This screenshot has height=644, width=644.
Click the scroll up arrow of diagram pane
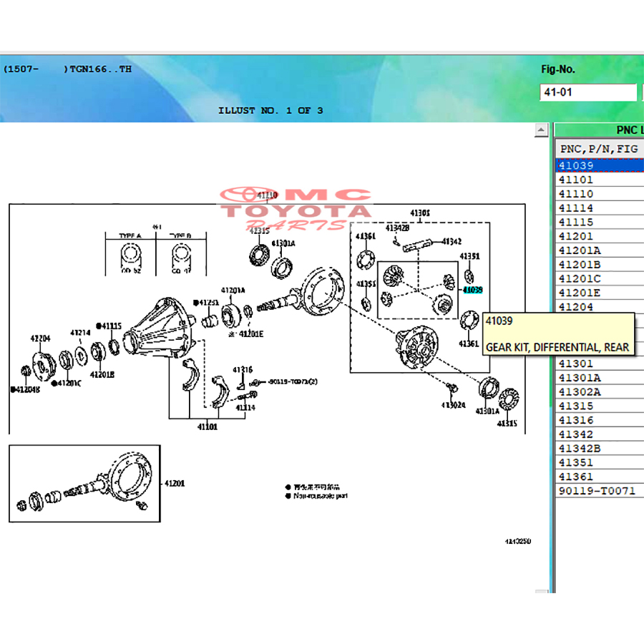(542, 130)
